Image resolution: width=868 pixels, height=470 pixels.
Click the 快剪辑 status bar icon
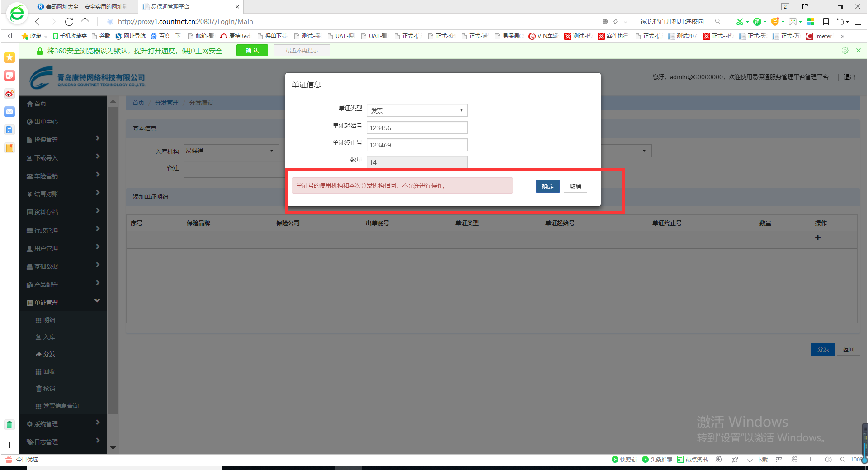pyautogui.click(x=624, y=460)
